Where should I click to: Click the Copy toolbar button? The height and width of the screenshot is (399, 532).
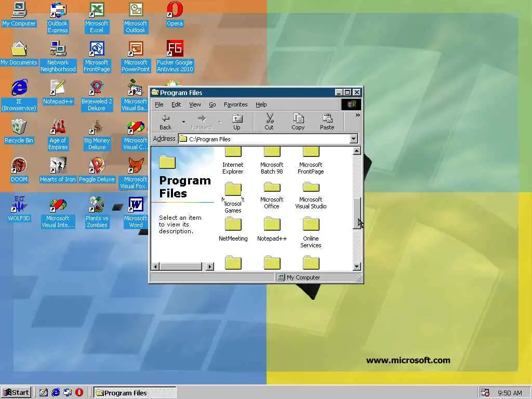298,122
